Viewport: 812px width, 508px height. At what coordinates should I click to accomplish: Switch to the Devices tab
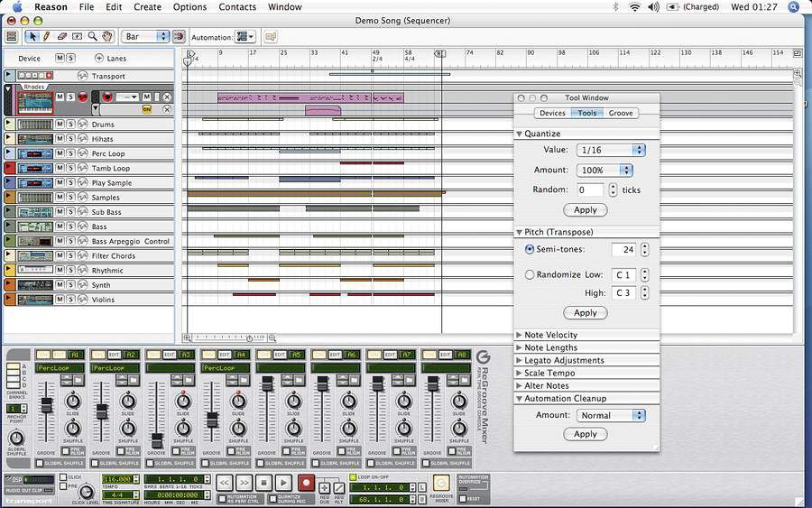click(552, 113)
